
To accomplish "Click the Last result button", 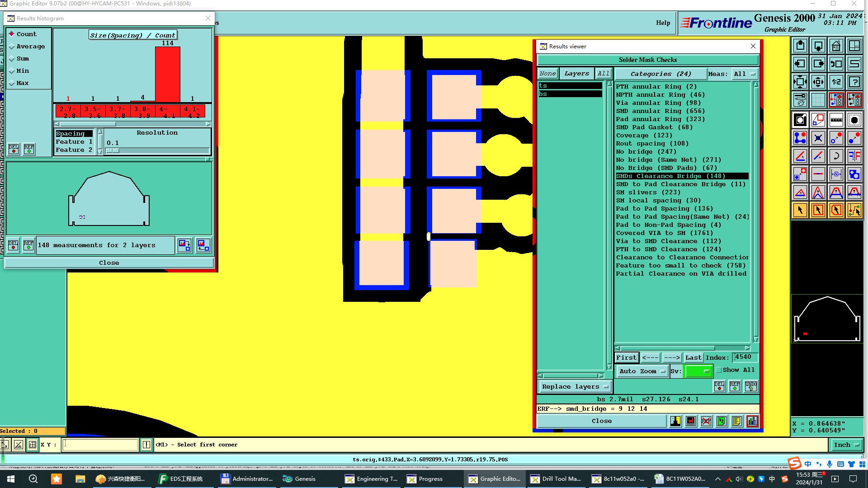I will tap(693, 357).
